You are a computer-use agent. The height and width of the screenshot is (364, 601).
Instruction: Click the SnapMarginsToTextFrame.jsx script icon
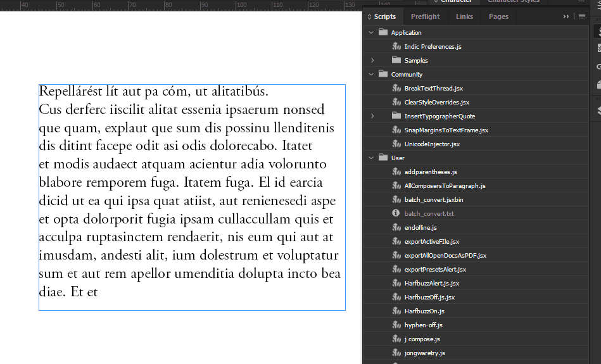coord(396,130)
